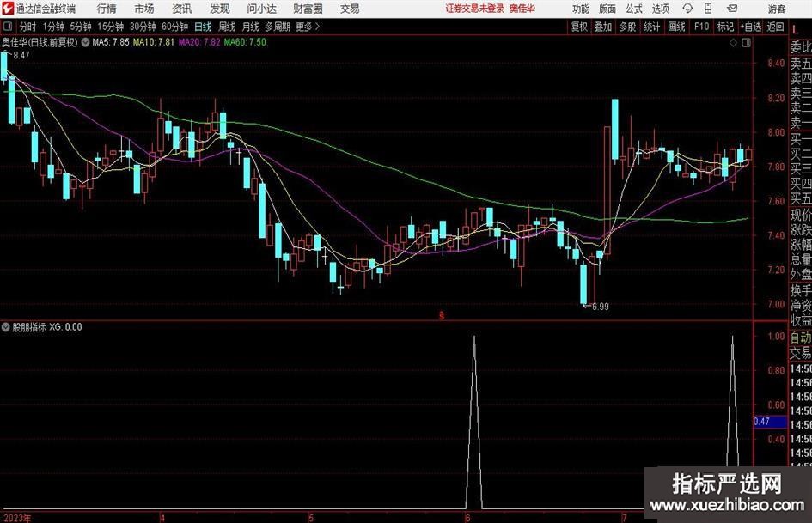The height and width of the screenshot is (523, 812).
Task: Click the red L label in right panel
Action: pos(795,31)
